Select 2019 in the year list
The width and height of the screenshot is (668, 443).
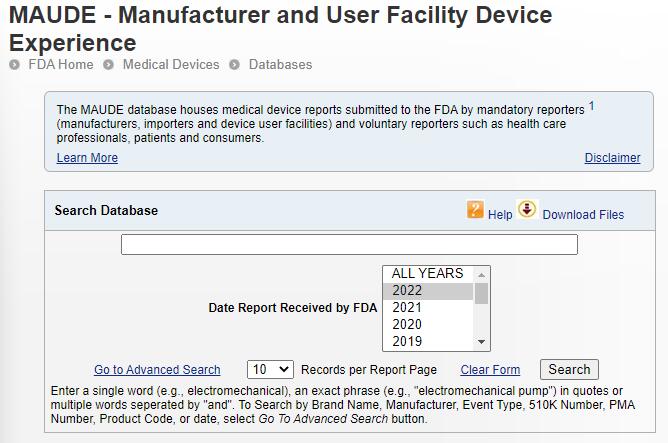pyautogui.click(x=427, y=341)
